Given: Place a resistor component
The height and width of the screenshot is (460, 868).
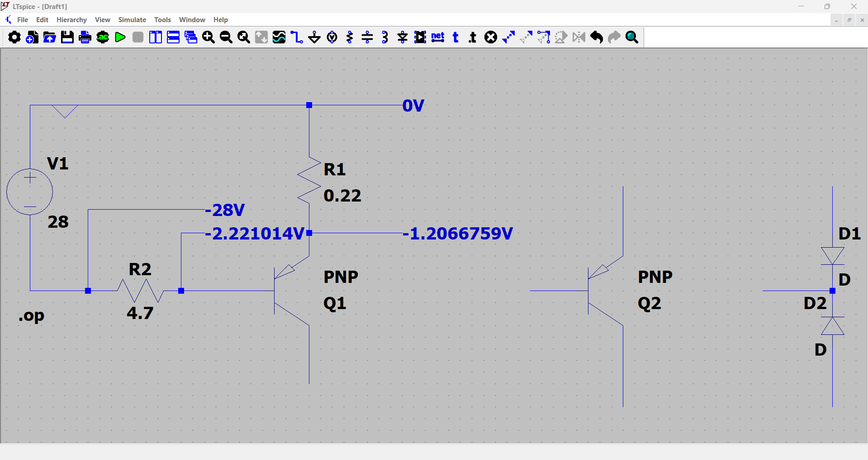Looking at the screenshot, I should [x=350, y=37].
